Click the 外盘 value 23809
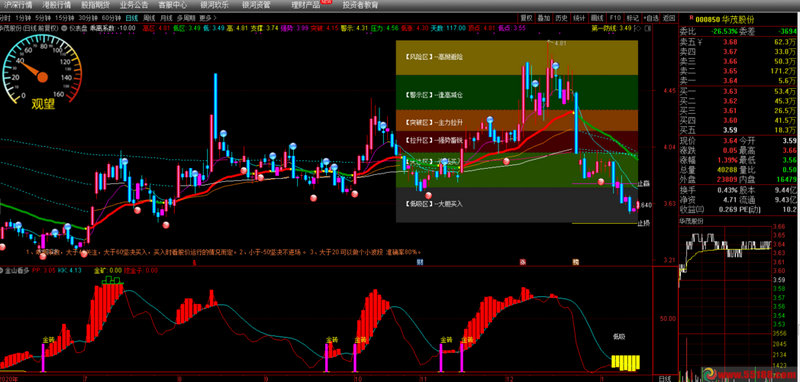This screenshot has width=800, height=382. click(x=727, y=179)
